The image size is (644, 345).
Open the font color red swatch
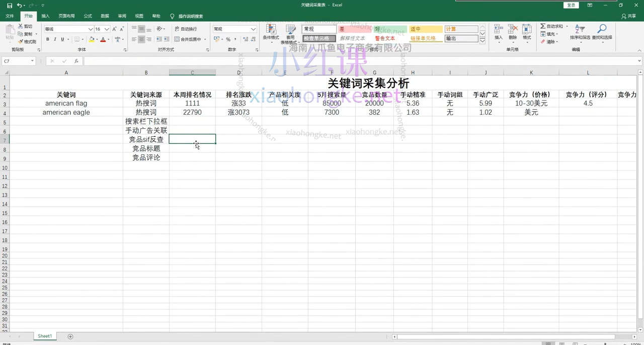pyautogui.click(x=103, y=39)
